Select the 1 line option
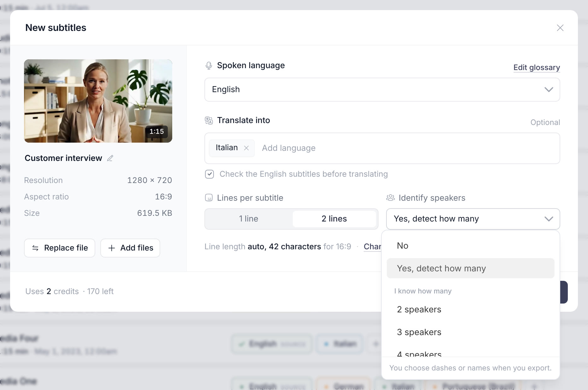 click(x=249, y=219)
